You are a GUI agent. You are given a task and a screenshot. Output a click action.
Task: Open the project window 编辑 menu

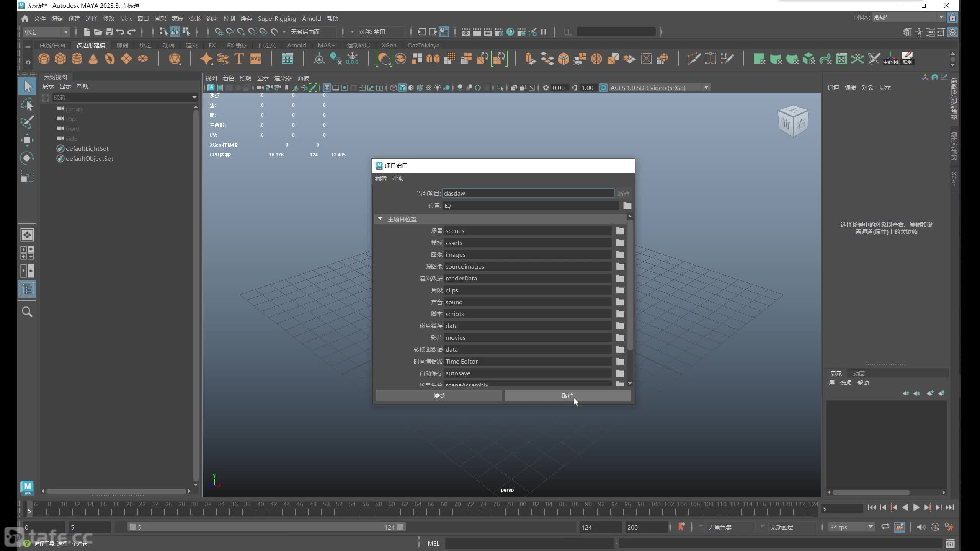[x=381, y=178]
